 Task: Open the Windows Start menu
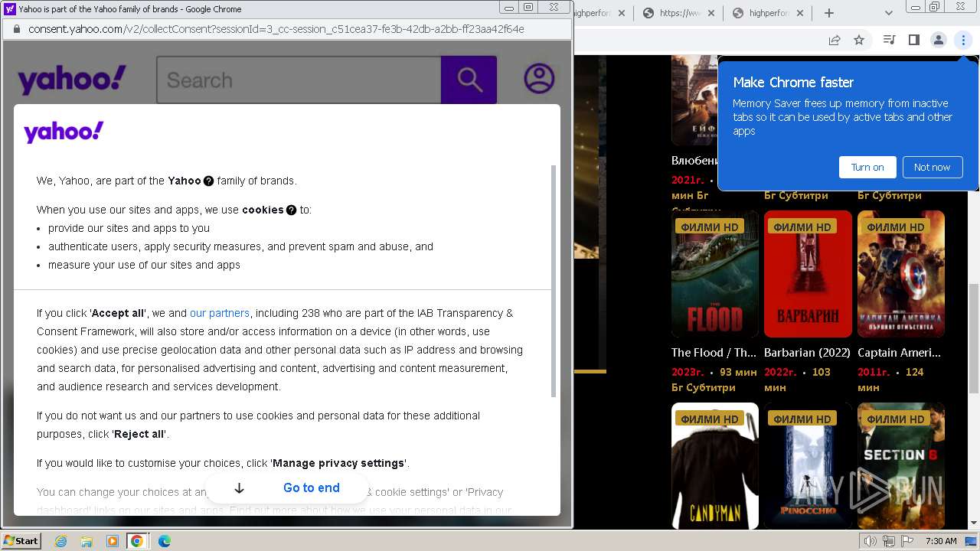click(x=21, y=541)
